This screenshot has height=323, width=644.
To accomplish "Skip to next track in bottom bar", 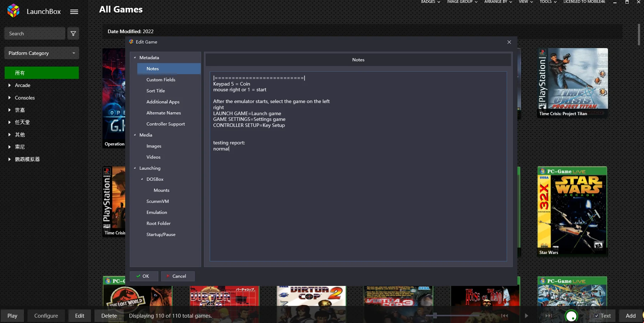I will pyautogui.click(x=549, y=316).
